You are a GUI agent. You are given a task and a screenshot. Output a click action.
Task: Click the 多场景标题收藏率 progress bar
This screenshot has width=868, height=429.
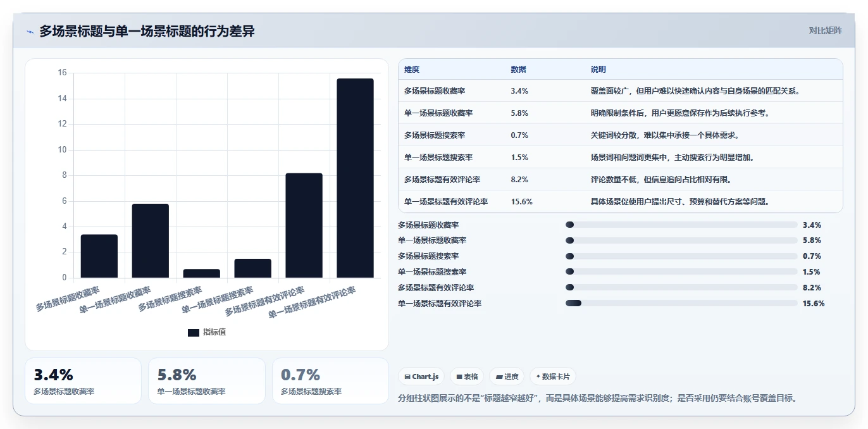point(681,225)
